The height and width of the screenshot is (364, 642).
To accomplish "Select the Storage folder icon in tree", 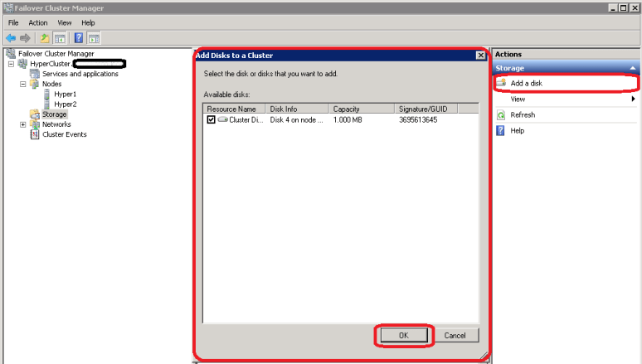I will 35,114.
